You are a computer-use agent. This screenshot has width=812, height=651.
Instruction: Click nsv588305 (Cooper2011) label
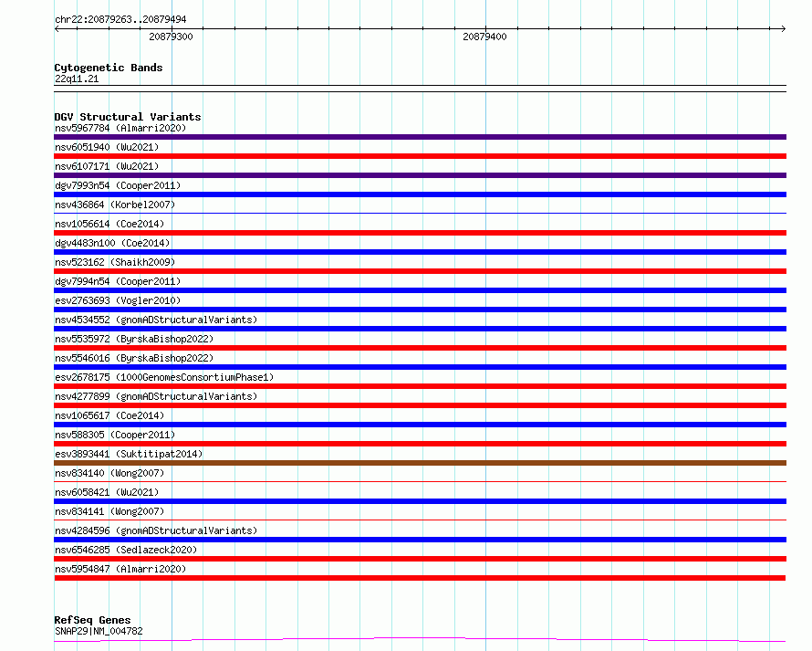[115, 435]
